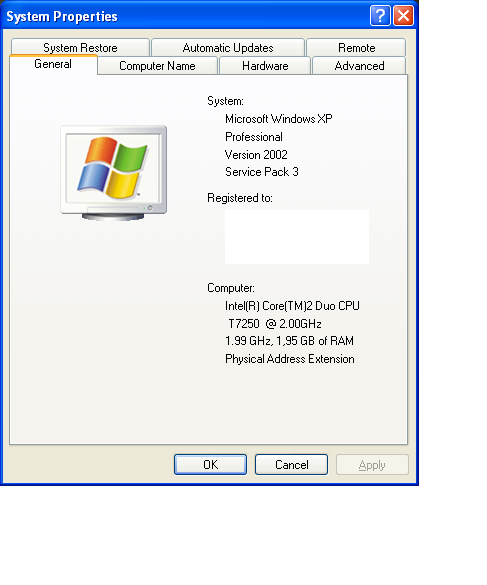This screenshot has height=585, width=487.
Task: Click the 'Version 2002' text
Action: [x=256, y=154]
